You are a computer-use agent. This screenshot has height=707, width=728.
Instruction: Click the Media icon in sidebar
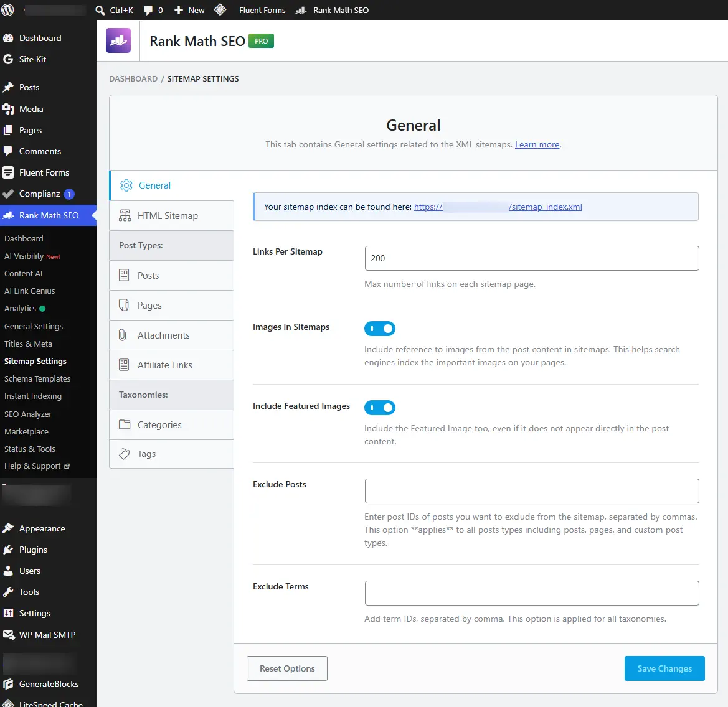pyautogui.click(x=8, y=109)
